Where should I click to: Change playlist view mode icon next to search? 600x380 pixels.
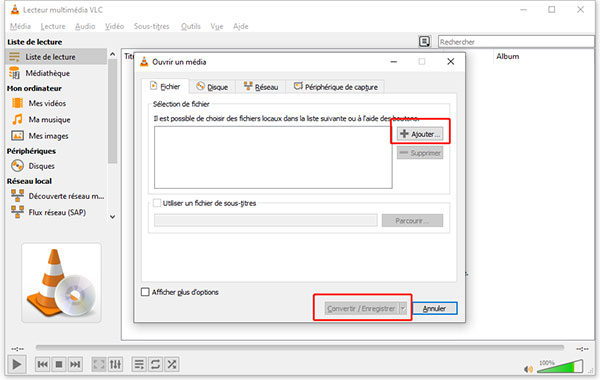point(424,41)
